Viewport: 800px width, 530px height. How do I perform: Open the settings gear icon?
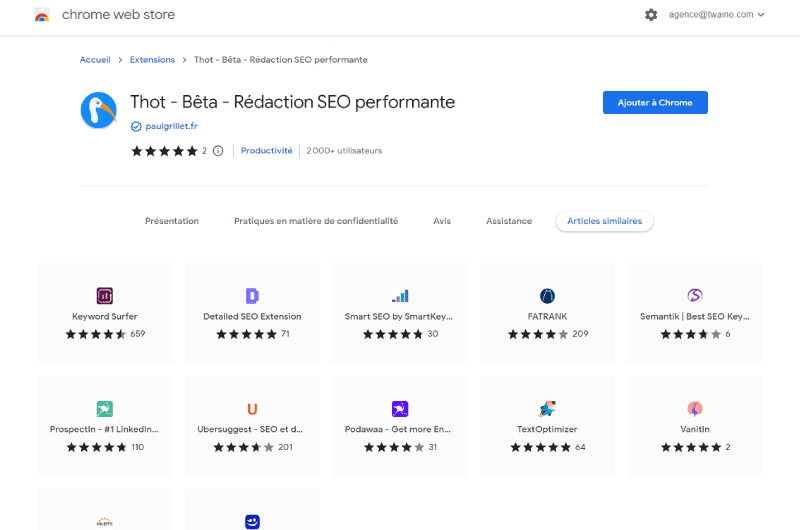[x=651, y=15]
